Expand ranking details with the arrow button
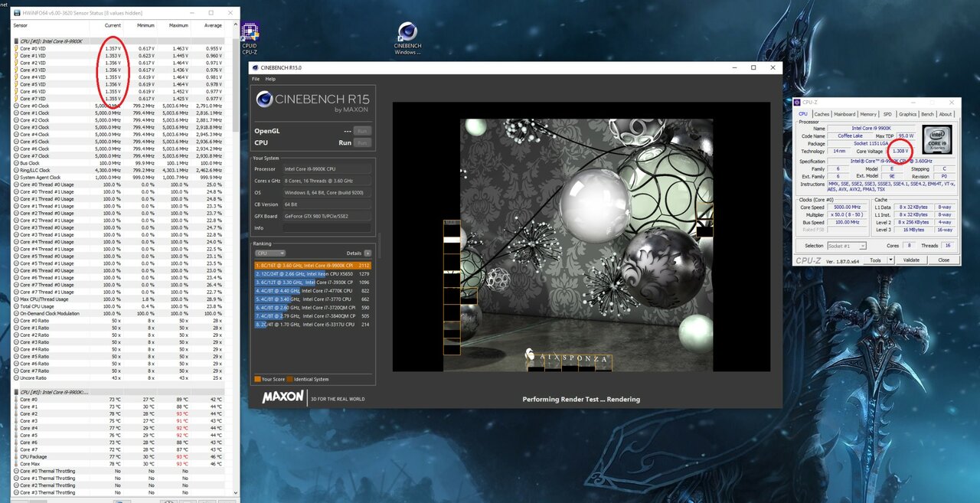The height and width of the screenshot is (503, 980). tap(367, 253)
